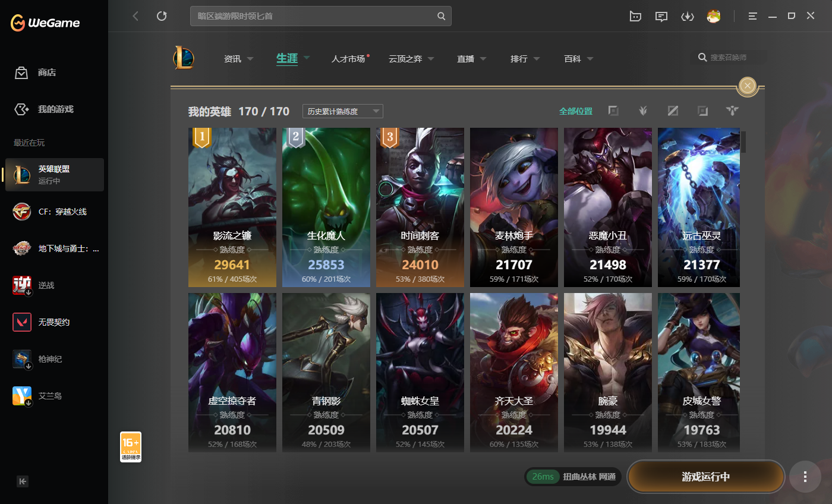Click the 16+ age rating badge

pos(131,447)
